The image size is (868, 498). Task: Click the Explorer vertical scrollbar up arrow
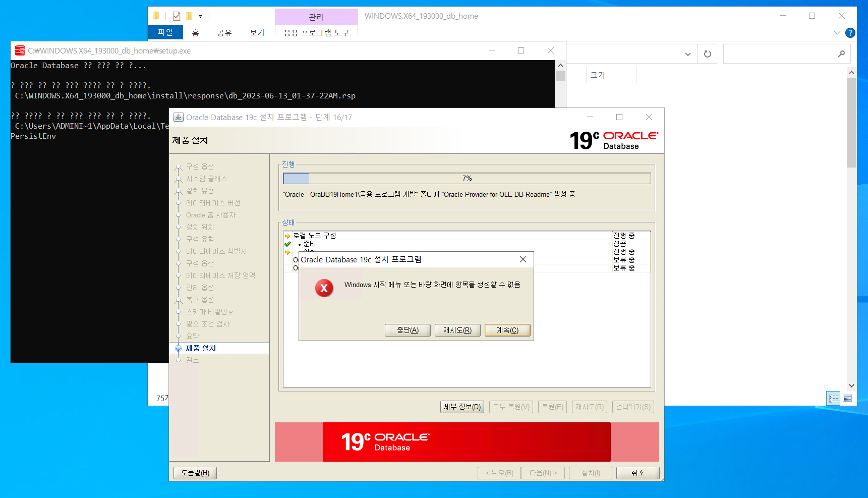click(851, 73)
